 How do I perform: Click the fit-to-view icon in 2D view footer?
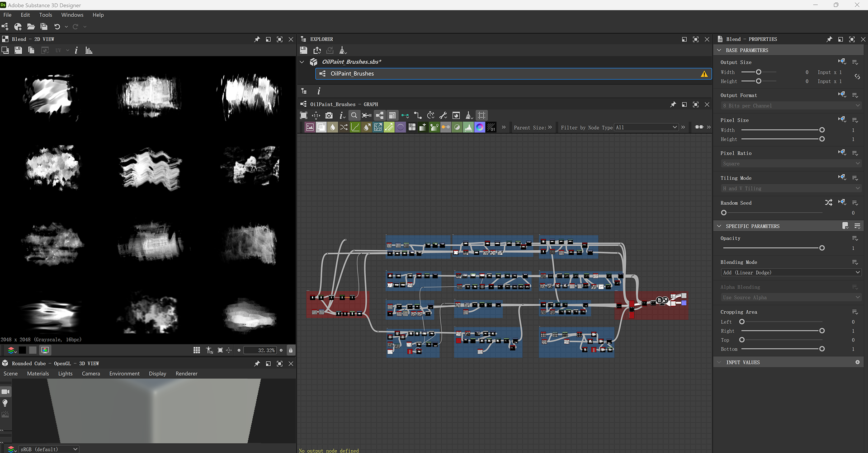pyautogui.click(x=220, y=350)
